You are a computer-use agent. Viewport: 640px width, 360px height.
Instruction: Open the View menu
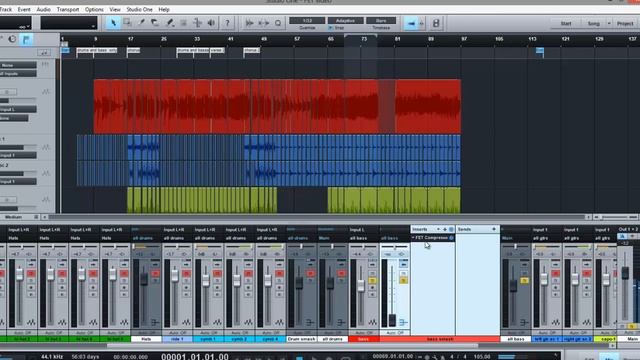(115, 9)
